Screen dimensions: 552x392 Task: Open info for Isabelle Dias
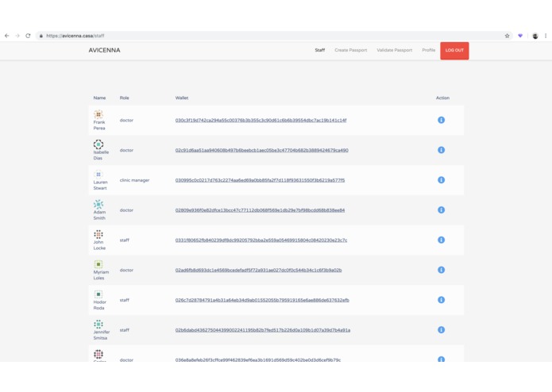[x=441, y=150]
